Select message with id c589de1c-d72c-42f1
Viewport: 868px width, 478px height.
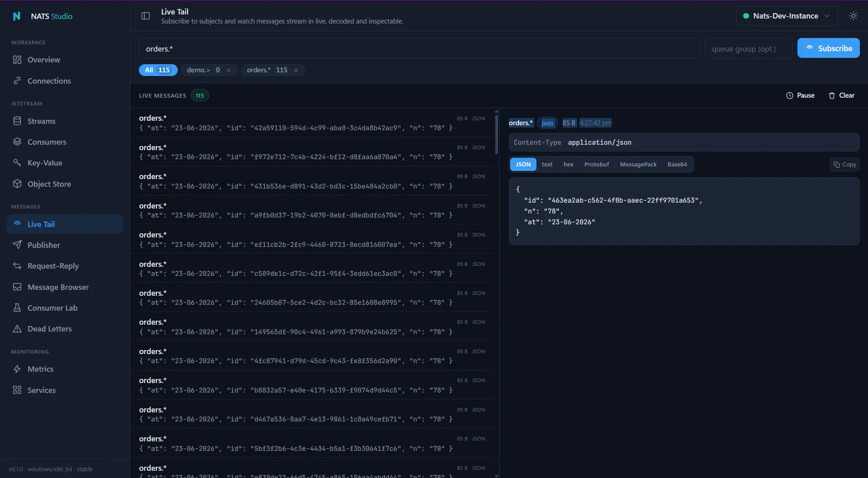tap(312, 269)
